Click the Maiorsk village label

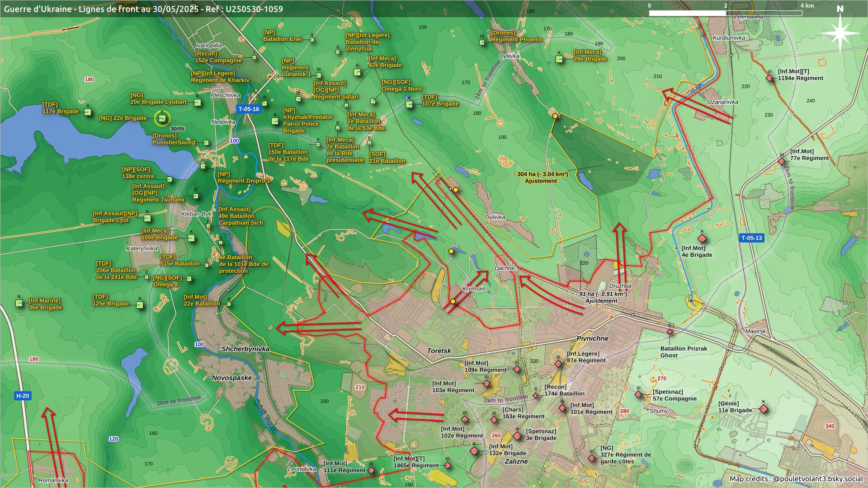click(x=756, y=331)
